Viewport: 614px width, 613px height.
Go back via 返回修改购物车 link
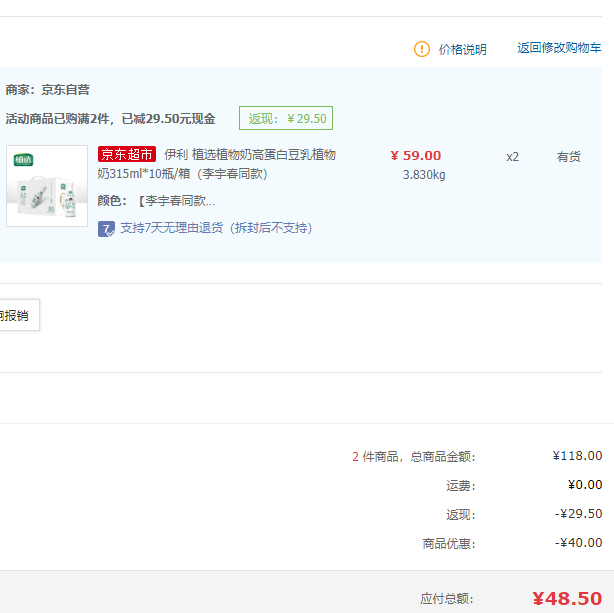[559, 48]
